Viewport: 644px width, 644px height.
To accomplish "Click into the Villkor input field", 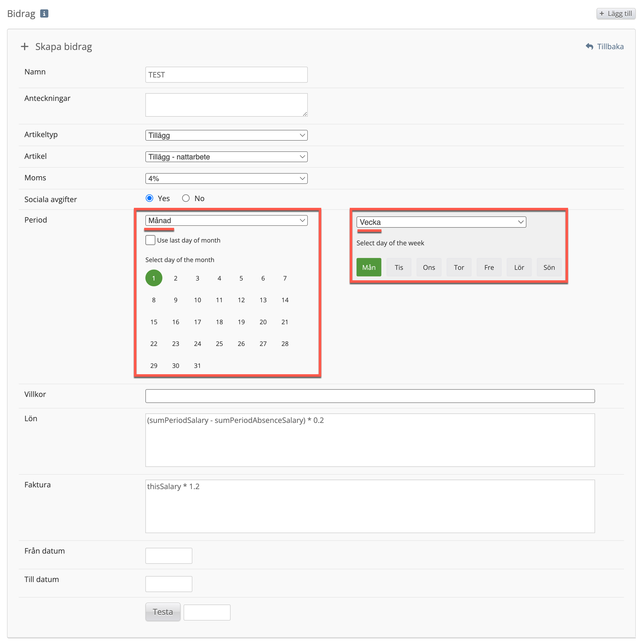I will click(370, 396).
